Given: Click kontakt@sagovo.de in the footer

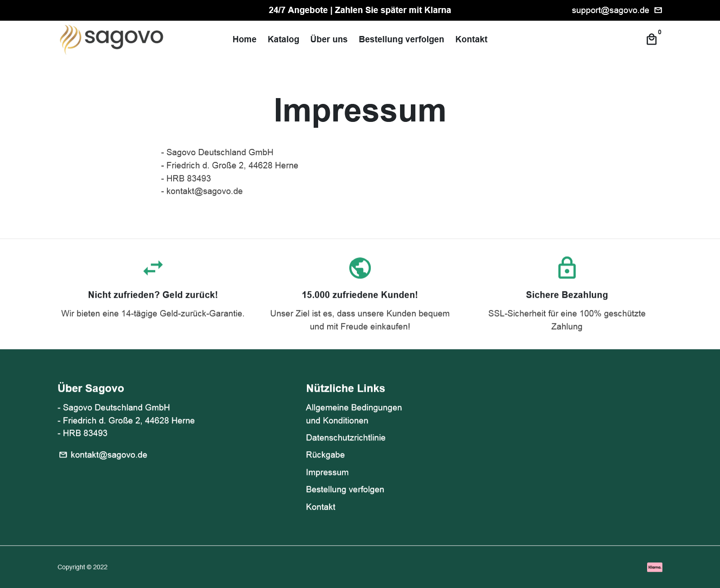Looking at the screenshot, I should point(109,455).
